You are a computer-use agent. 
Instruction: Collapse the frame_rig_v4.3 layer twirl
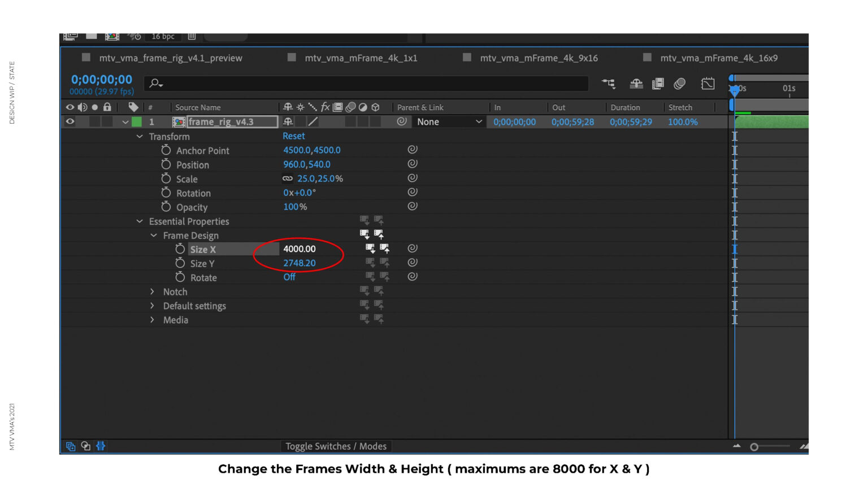125,122
